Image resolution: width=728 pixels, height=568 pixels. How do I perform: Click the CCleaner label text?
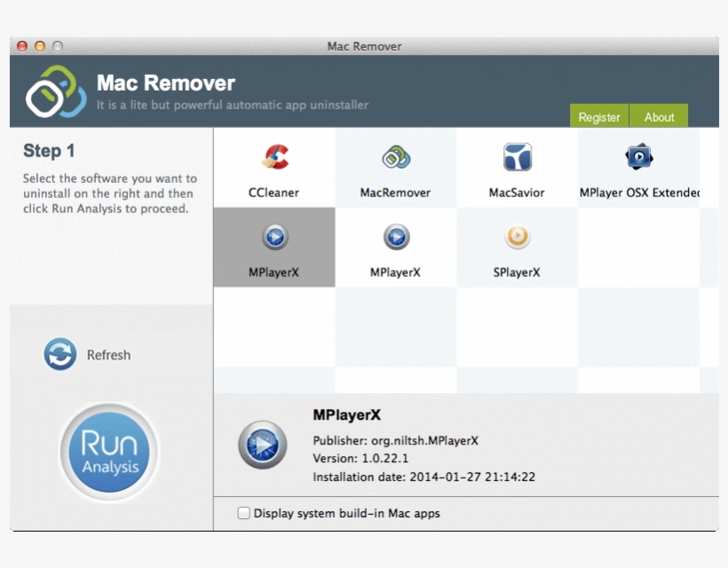pos(273,193)
